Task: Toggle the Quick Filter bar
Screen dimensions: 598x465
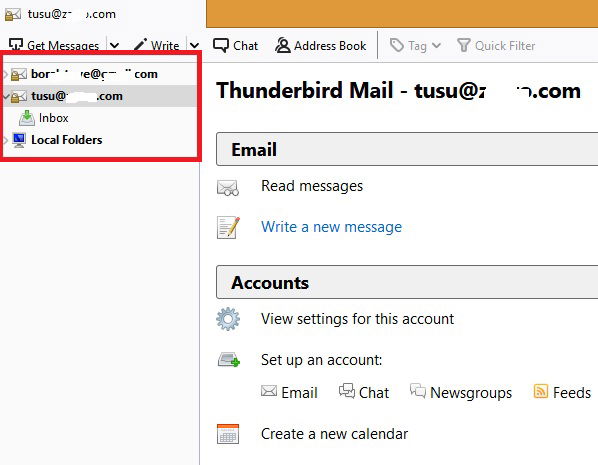Action: 496,46
